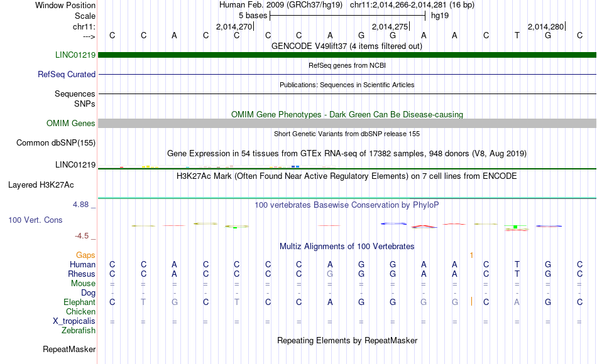Click the RefSeq Curated track label
597x364 pixels.
[67, 74]
